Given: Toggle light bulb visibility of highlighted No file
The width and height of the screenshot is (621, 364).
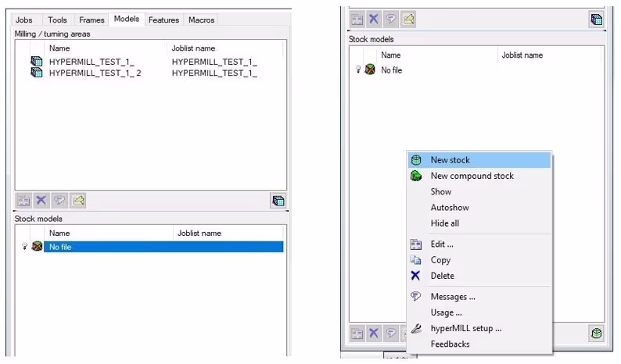Looking at the screenshot, I should (24, 247).
